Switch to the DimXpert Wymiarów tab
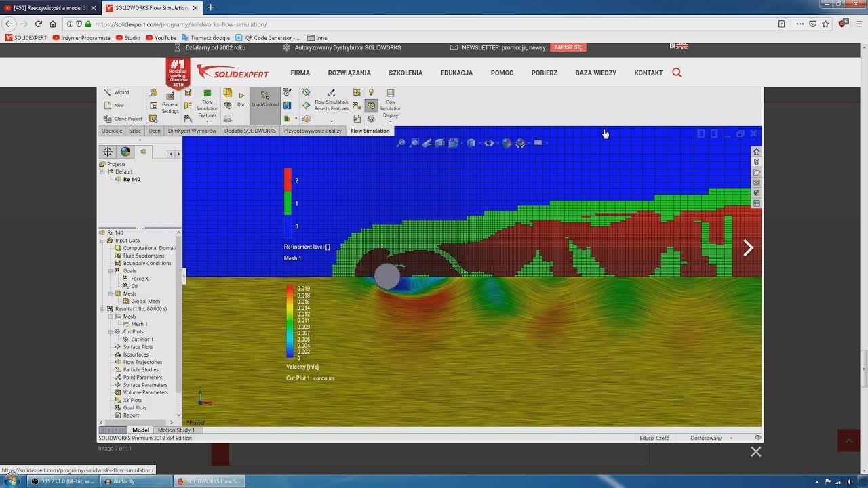Image resolution: width=868 pixels, height=488 pixels. point(192,131)
